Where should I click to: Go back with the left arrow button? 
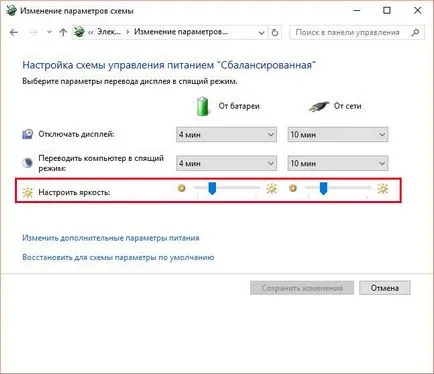click(14, 32)
